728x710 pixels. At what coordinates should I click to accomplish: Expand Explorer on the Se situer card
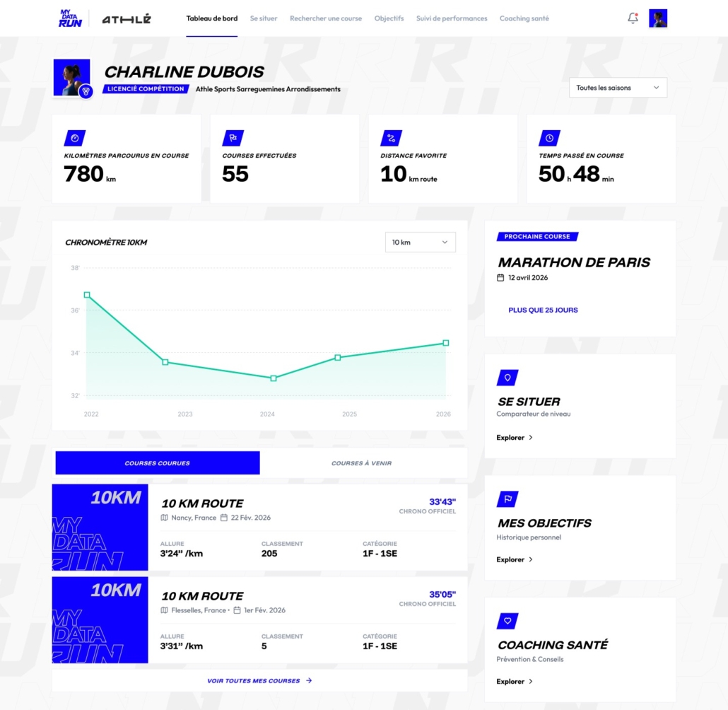[x=514, y=437]
